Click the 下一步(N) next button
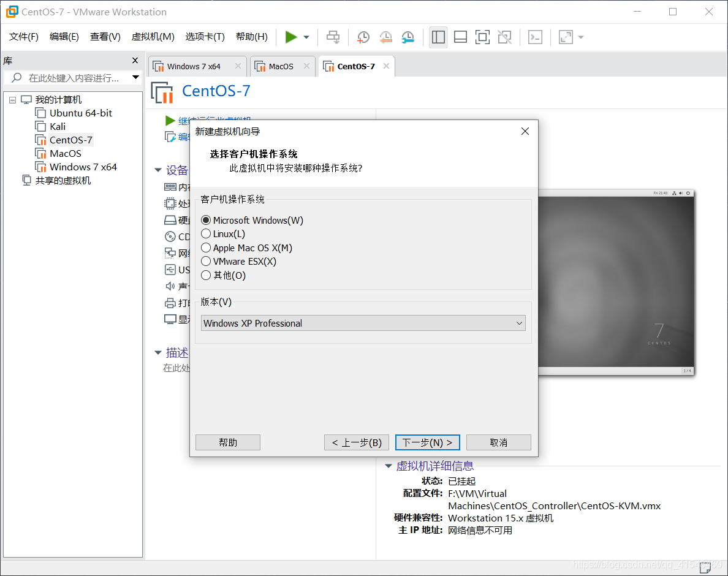Image resolution: width=728 pixels, height=576 pixels. click(428, 442)
